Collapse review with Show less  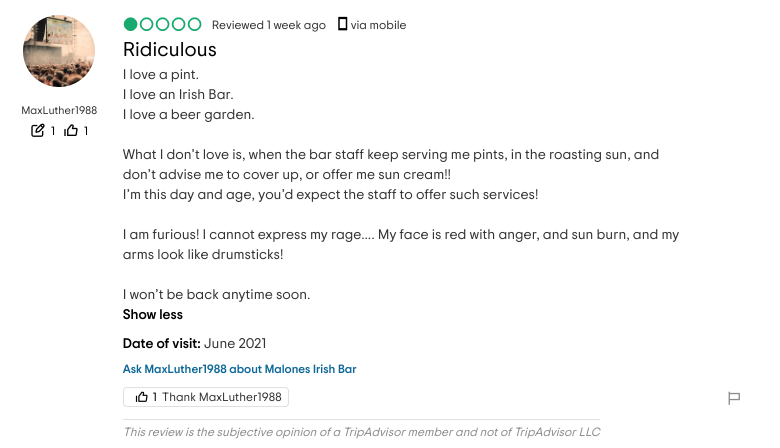tap(153, 314)
